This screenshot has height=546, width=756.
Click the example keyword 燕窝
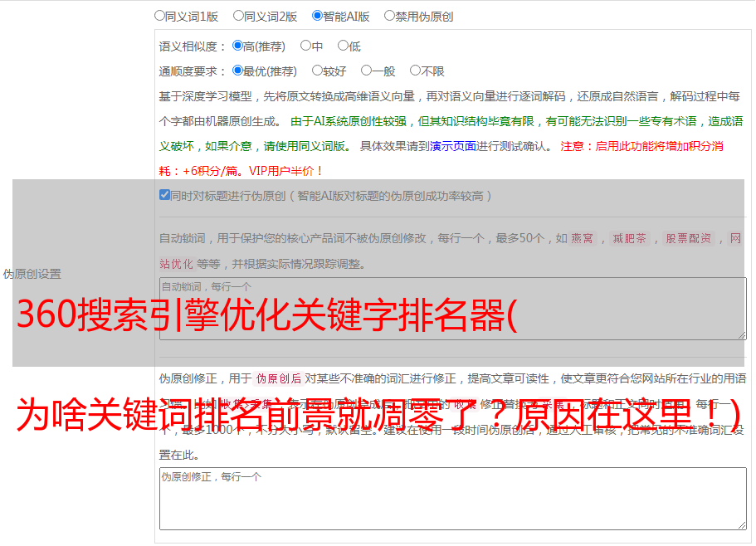tap(582, 238)
